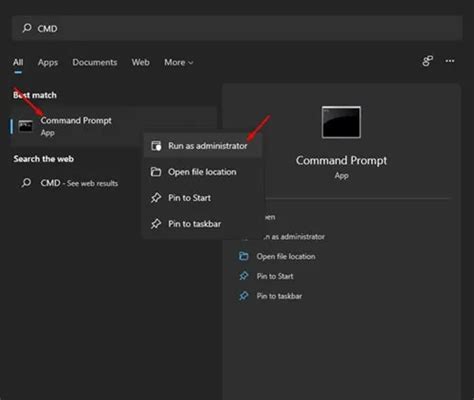
Task: Open the three-dot options menu
Action: click(450, 61)
